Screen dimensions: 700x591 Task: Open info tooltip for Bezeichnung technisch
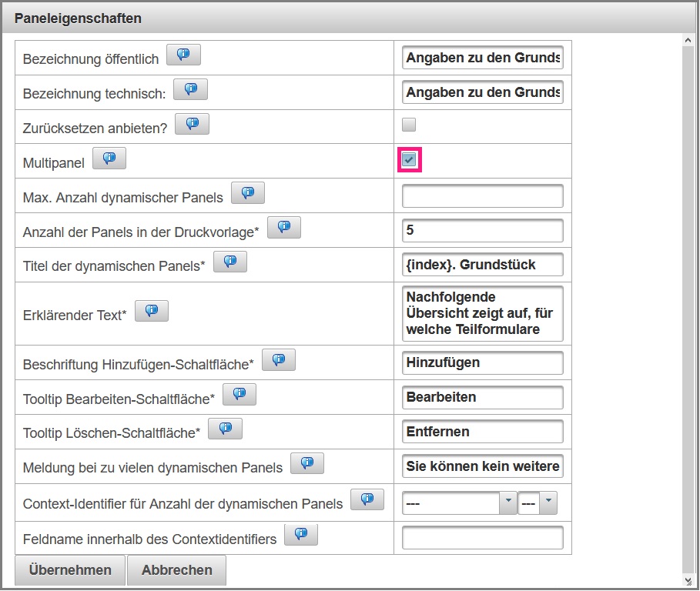(x=190, y=90)
